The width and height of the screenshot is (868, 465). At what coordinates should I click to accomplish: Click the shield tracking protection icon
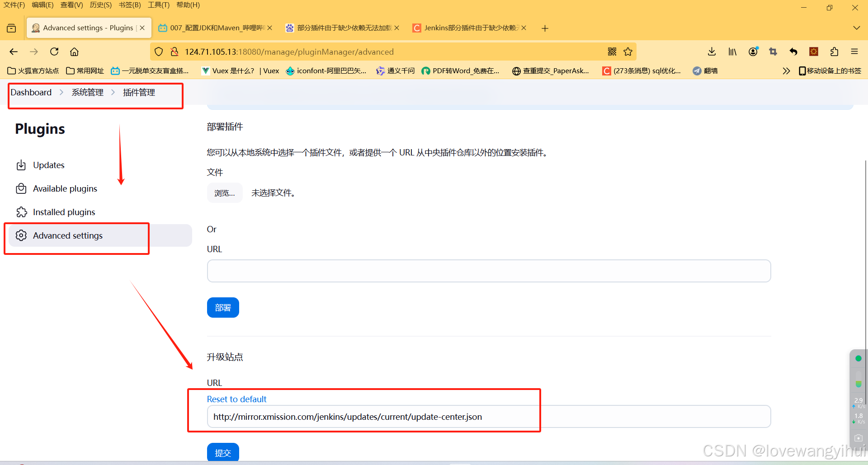pos(159,52)
